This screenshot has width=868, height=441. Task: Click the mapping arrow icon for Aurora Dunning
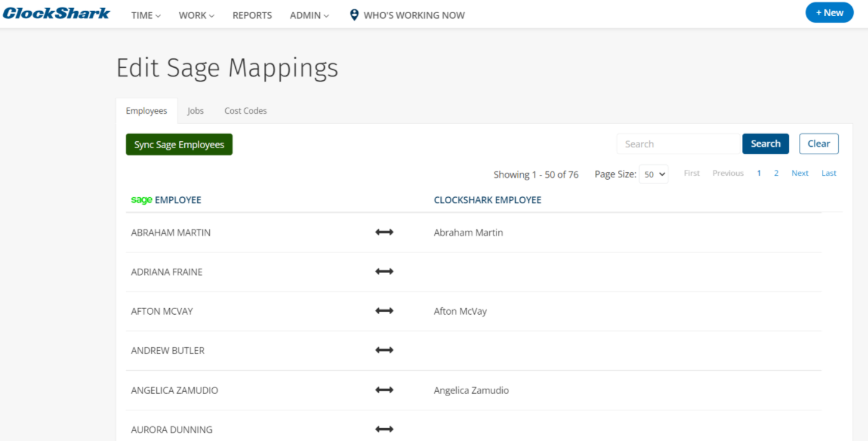pos(385,429)
